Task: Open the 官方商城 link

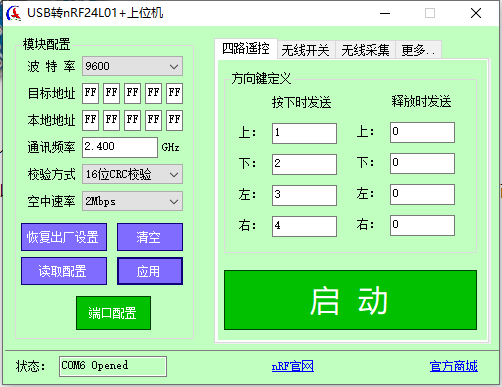Action: [454, 366]
